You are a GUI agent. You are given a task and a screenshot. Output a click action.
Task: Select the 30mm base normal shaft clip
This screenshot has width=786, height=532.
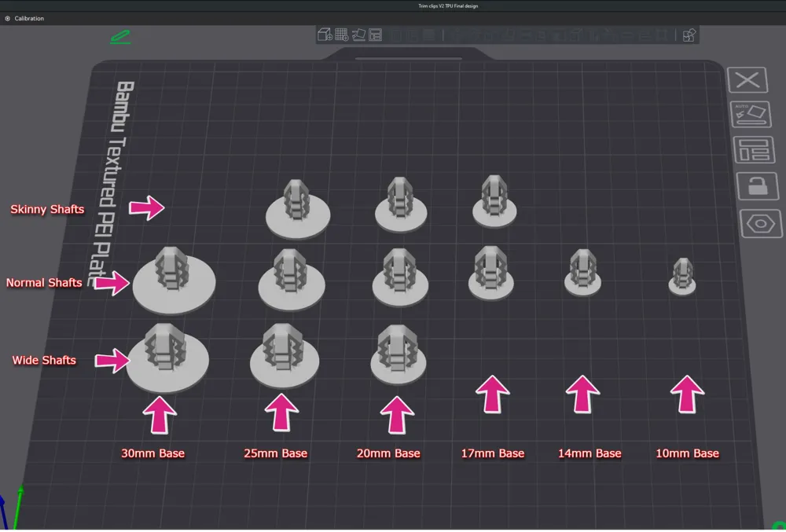point(174,281)
